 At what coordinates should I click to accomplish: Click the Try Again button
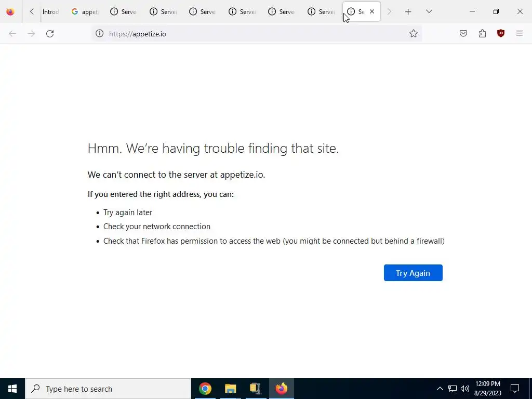click(x=413, y=273)
